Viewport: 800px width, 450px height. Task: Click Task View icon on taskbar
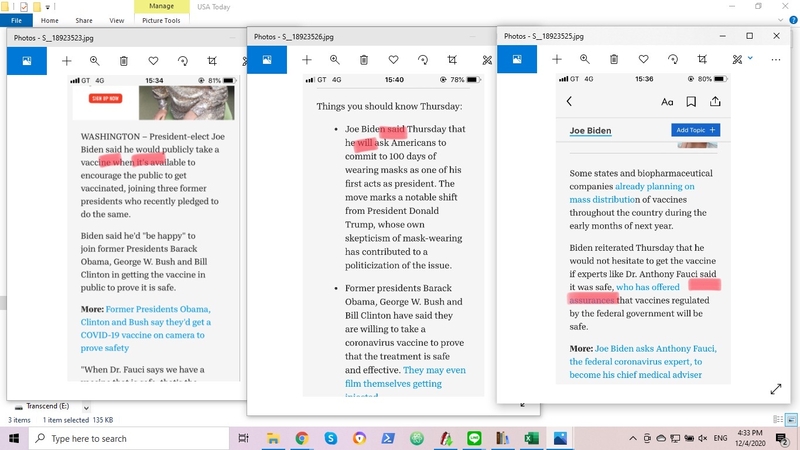[243, 438]
